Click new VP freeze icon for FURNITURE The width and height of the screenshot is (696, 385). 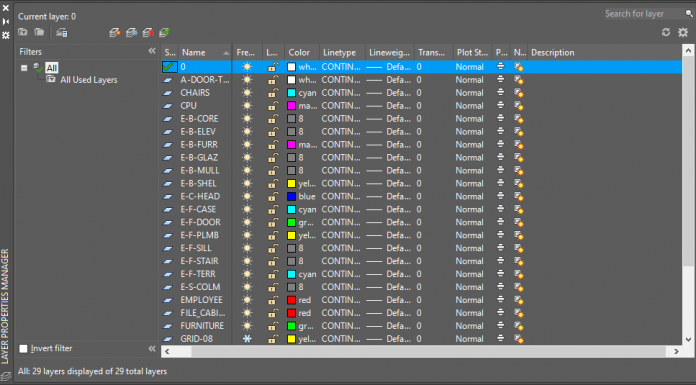(x=518, y=325)
